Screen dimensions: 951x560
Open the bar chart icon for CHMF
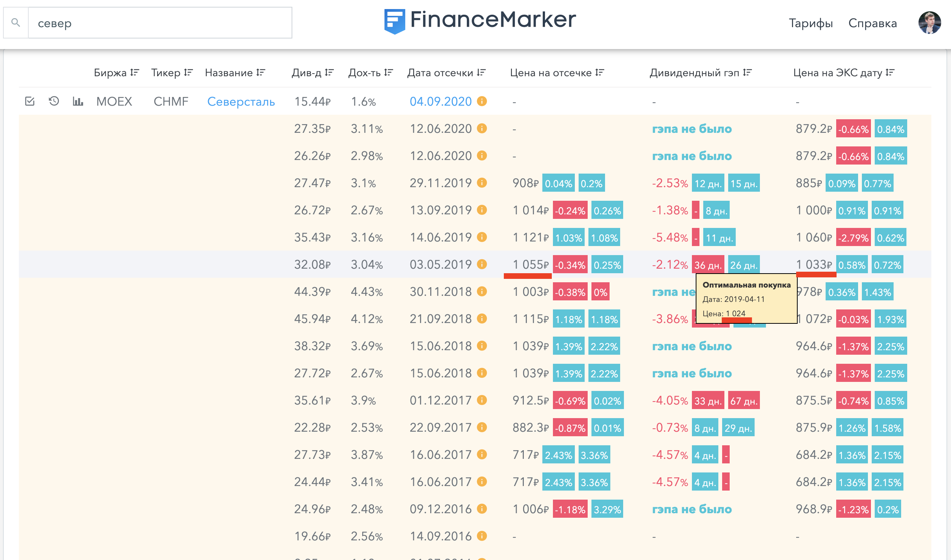78,101
